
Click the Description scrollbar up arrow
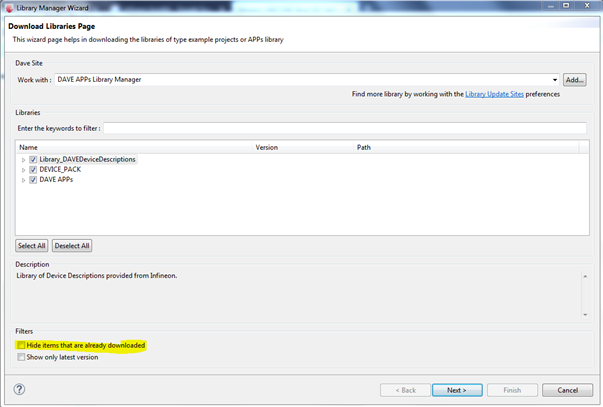pyautogui.click(x=585, y=276)
